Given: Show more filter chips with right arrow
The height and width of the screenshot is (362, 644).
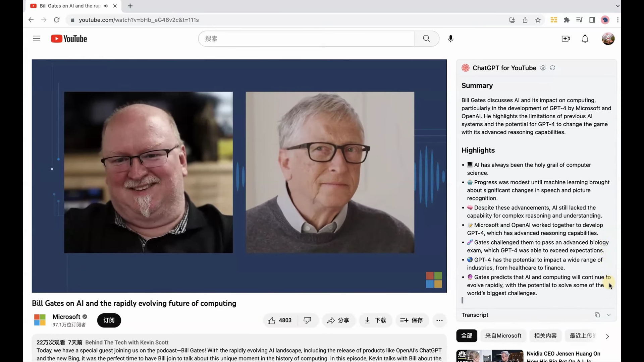Looking at the screenshot, I should 607,336.
